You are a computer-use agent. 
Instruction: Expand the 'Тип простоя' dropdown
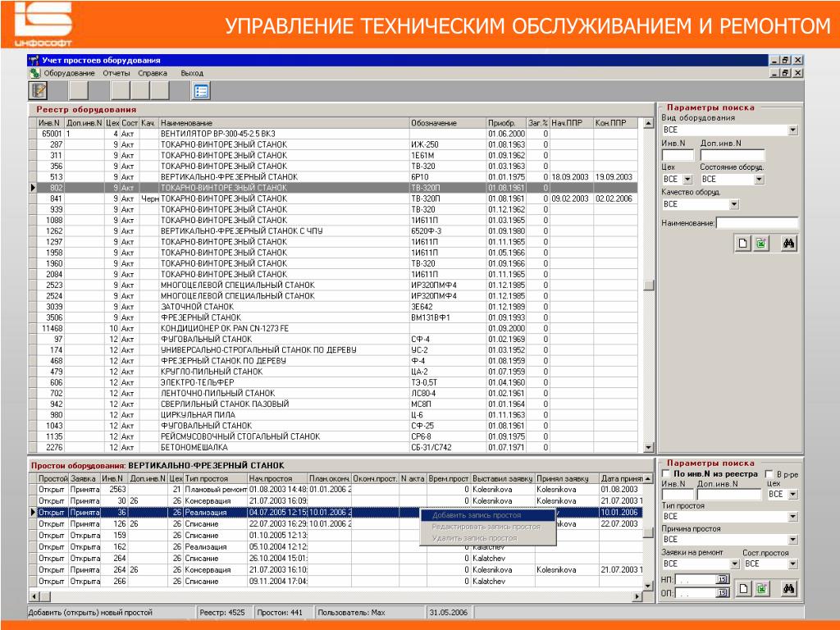(793, 517)
